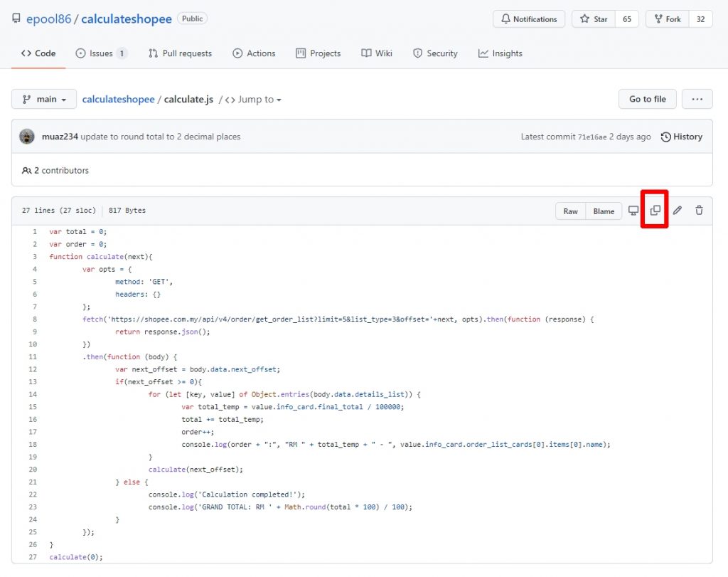The width and height of the screenshot is (728, 577).
Task: Switch to the Insights tab
Action: (x=500, y=53)
